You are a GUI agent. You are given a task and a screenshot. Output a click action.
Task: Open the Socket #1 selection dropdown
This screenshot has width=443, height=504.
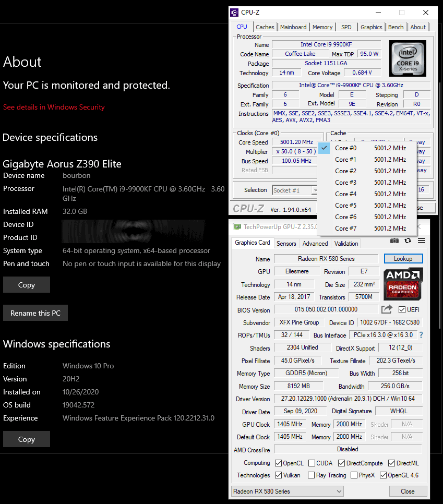(295, 190)
